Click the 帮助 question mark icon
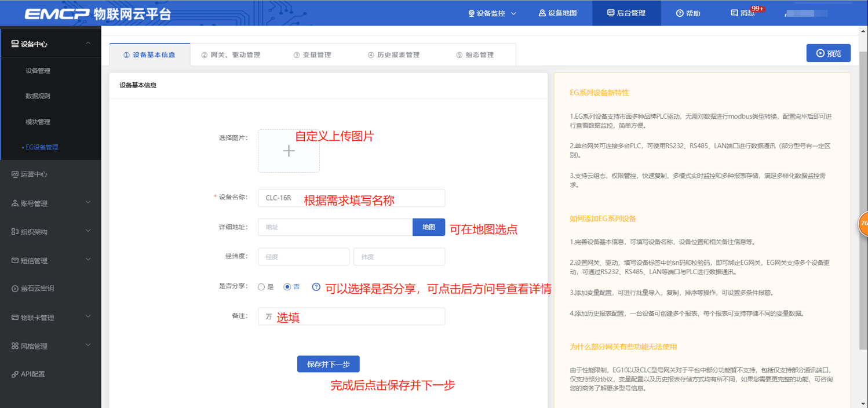868x408 pixels. (680, 13)
